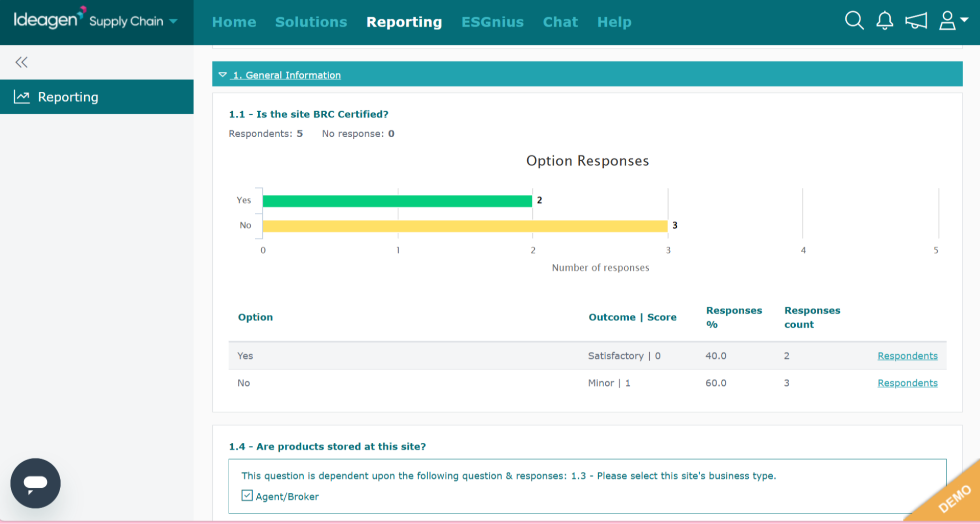980x524 pixels.
Task: Open the Solutions menu
Action: (311, 22)
